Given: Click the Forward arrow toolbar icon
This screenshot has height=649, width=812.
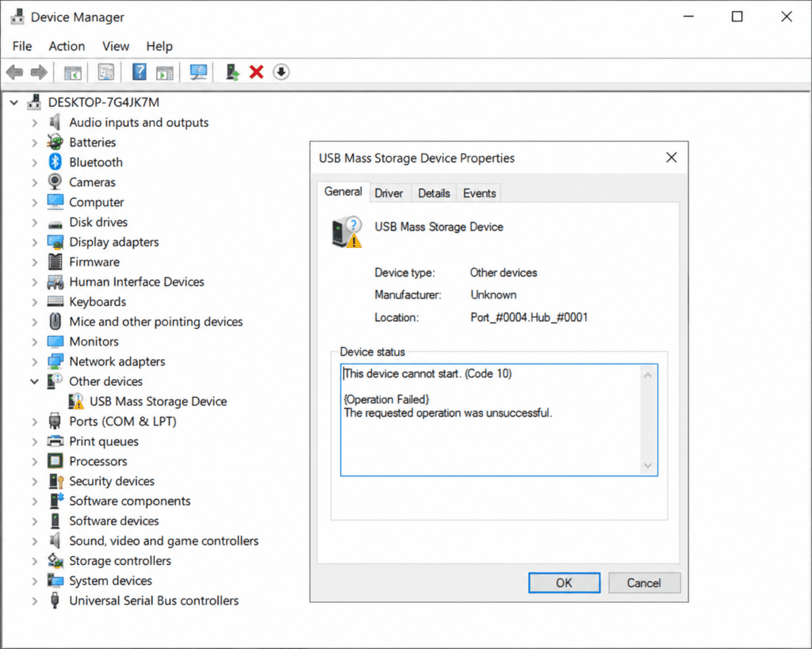Looking at the screenshot, I should [39, 72].
